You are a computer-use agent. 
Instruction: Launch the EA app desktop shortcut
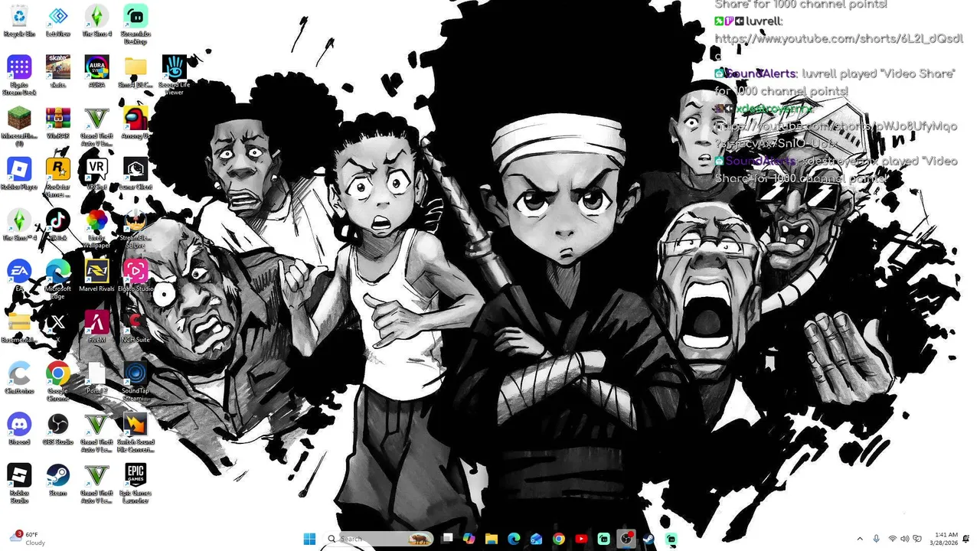19,275
